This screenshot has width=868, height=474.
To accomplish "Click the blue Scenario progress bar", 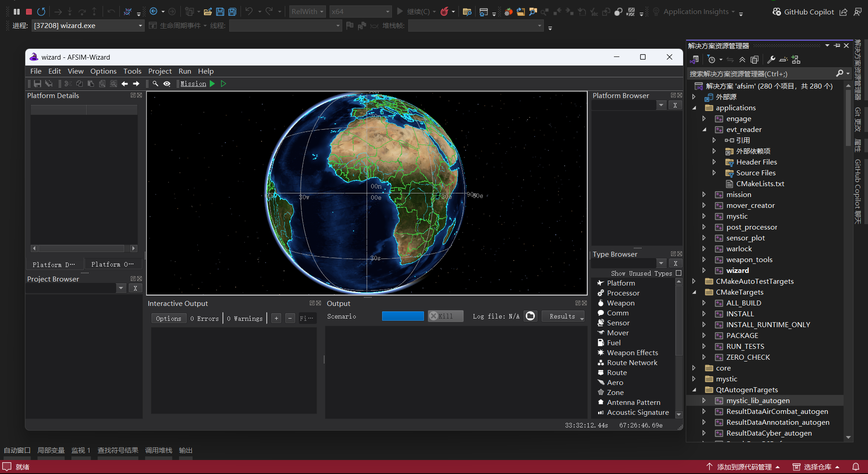I will (402, 316).
